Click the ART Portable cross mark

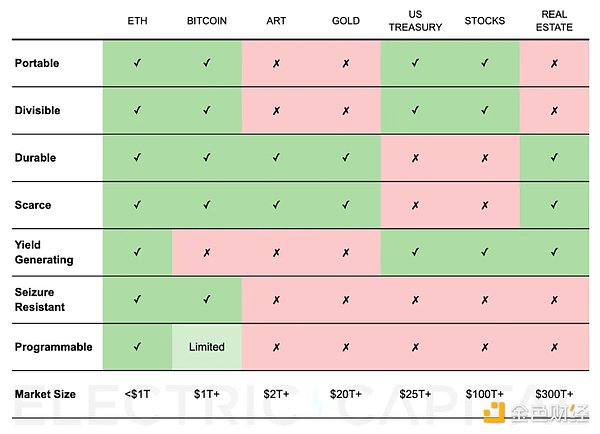pyautogui.click(x=276, y=64)
